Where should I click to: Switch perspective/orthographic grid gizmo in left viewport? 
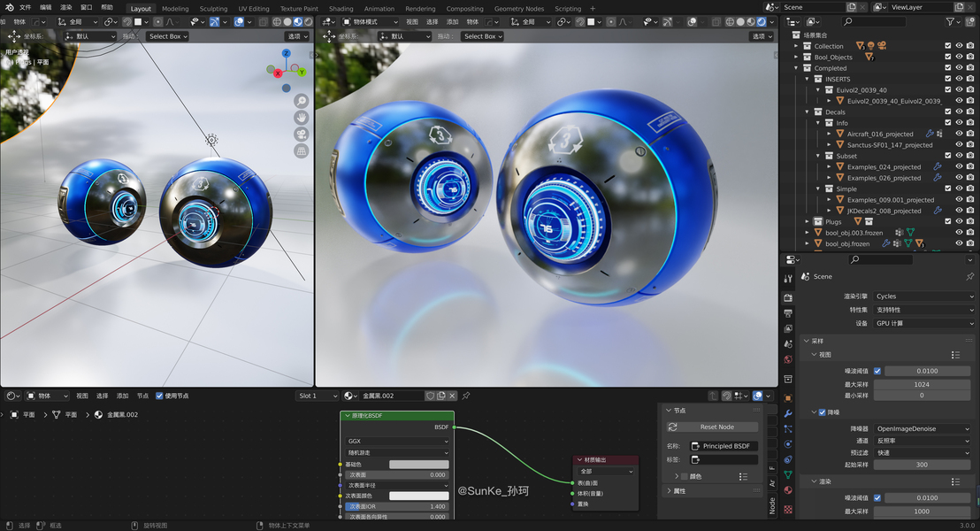click(x=302, y=150)
